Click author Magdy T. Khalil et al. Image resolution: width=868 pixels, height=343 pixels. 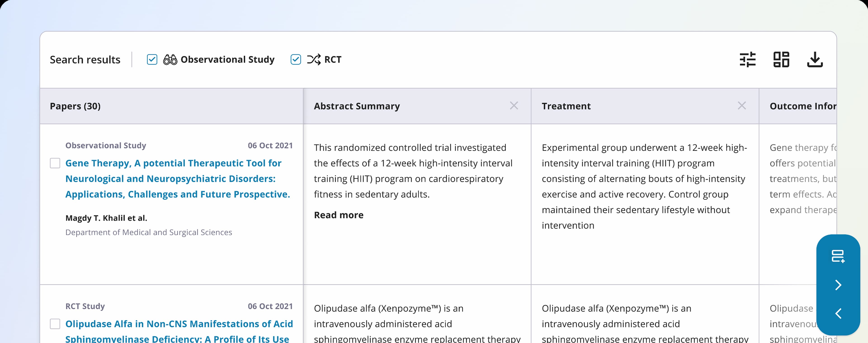(x=106, y=218)
